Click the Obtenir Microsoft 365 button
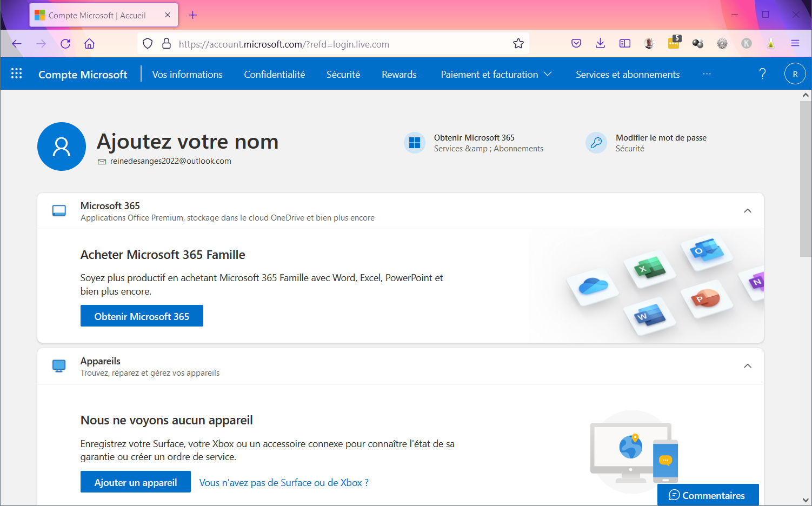 [142, 316]
